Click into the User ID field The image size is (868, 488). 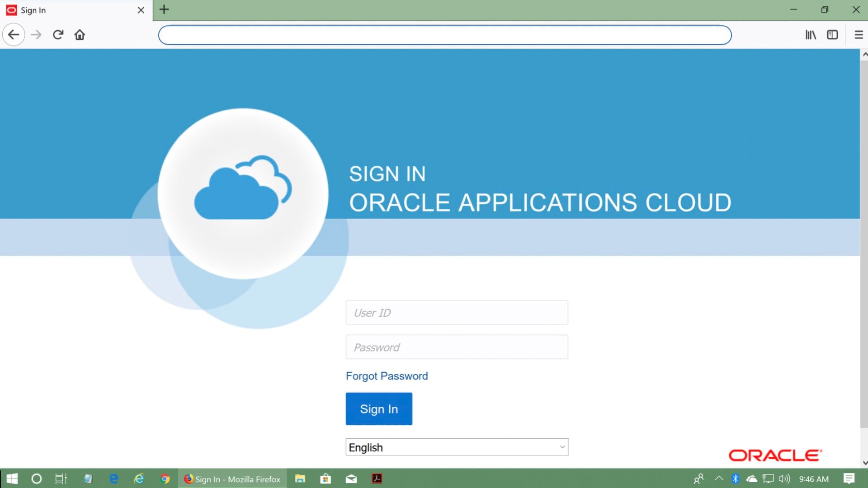pyautogui.click(x=457, y=312)
